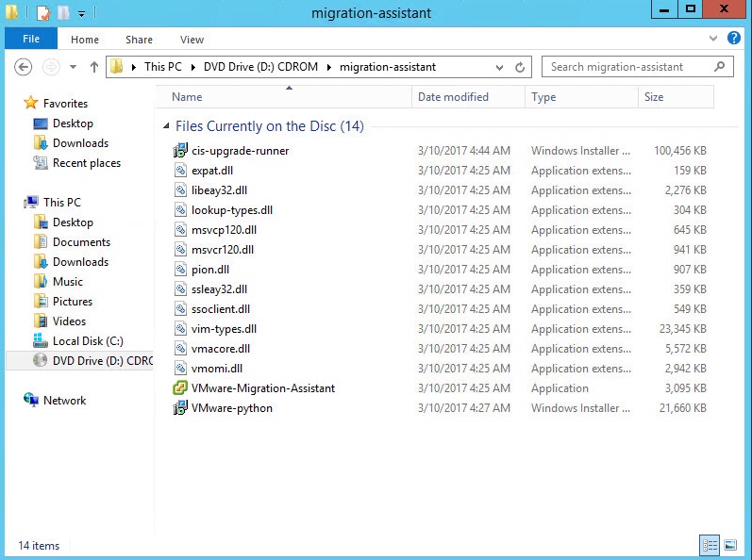Go up one folder level arrow
The width and height of the screenshot is (752, 560).
pos(94,67)
